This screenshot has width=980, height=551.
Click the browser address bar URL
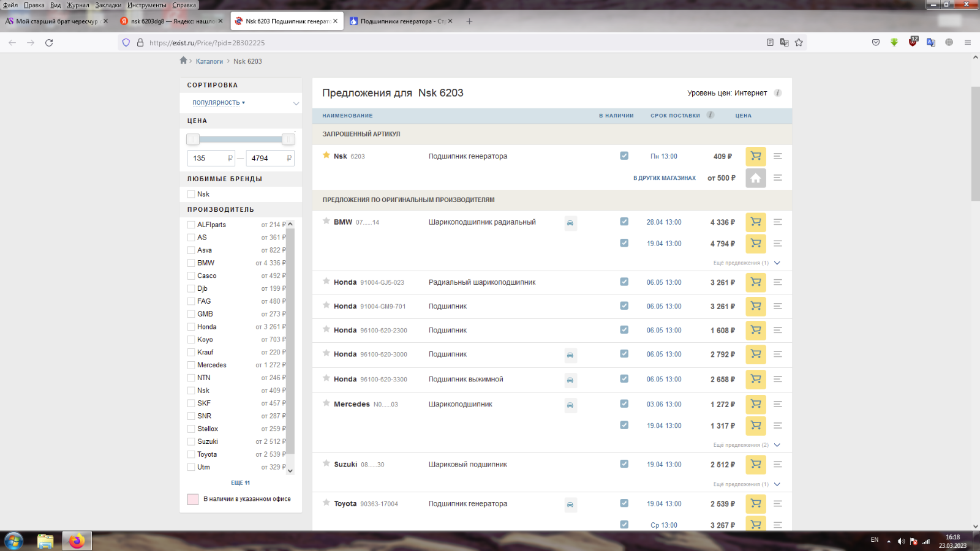[x=207, y=43]
